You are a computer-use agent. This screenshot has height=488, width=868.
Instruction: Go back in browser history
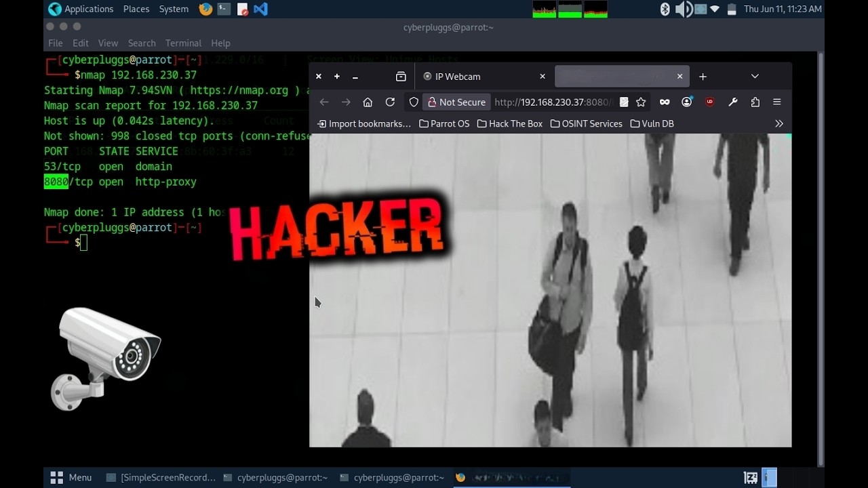pos(324,102)
